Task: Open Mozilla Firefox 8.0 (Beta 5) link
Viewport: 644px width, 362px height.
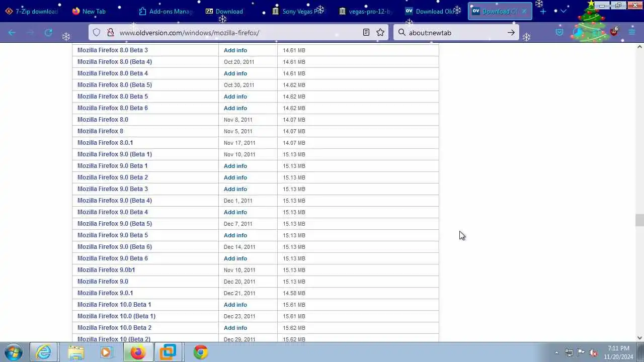Action: tap(115, 85)
